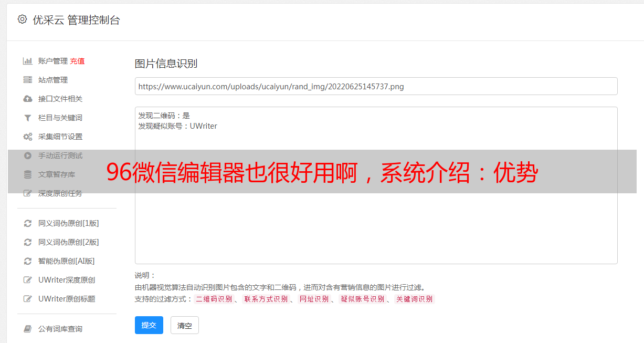
Task: Click the gear icon beside 优采云 管理控制台
Action: 22,19
